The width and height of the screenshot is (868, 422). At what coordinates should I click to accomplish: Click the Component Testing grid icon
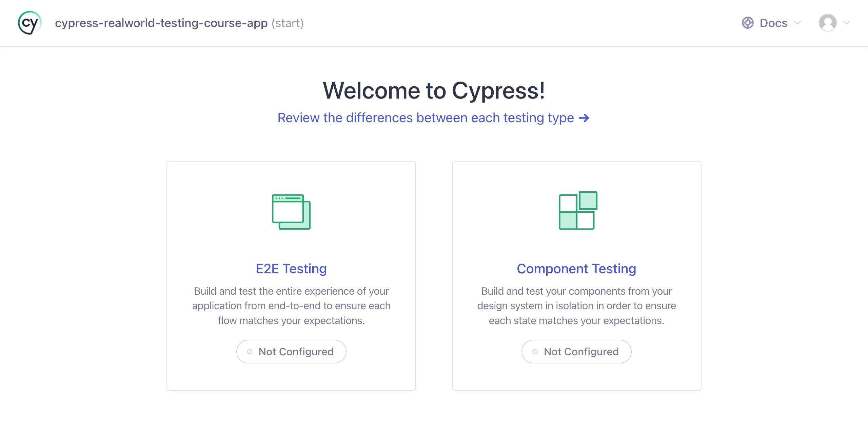coord(577,212)
